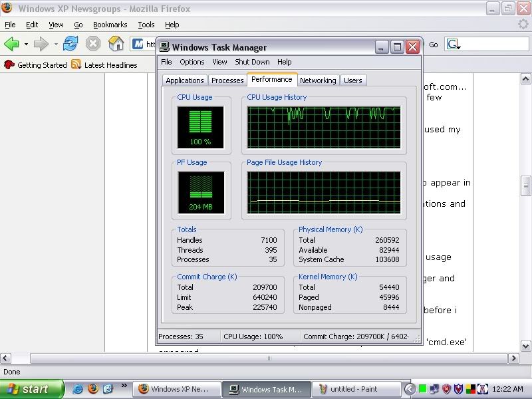Open Firefox Edit menu
The image size is (532, 399).
pyautogui.click(x=32, y=25)
